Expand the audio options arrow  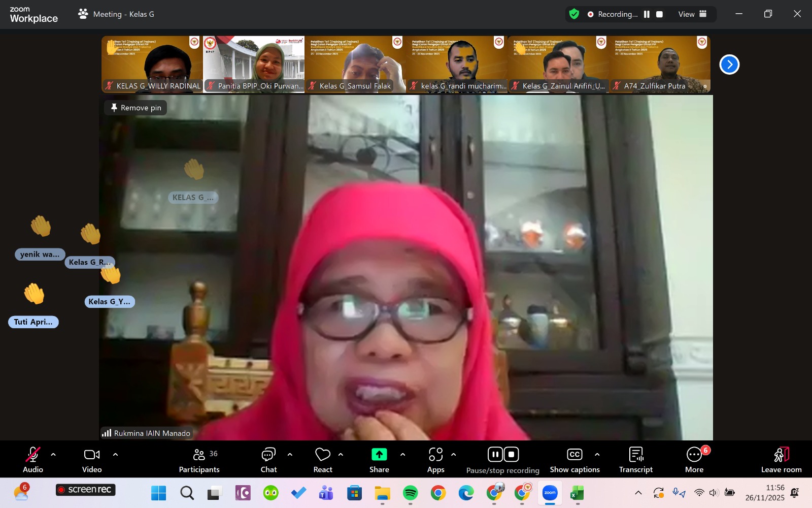(x=53, y=455)
